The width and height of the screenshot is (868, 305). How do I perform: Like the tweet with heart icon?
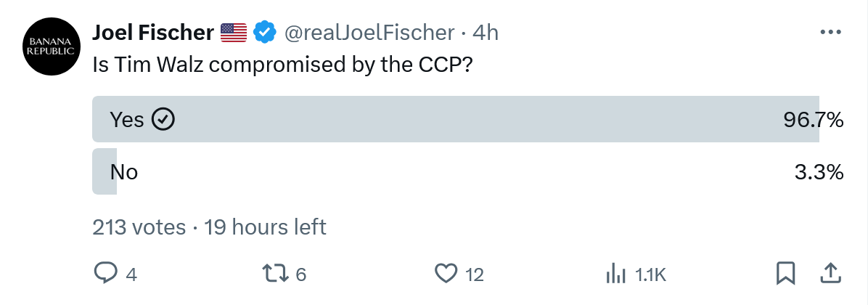444,273
